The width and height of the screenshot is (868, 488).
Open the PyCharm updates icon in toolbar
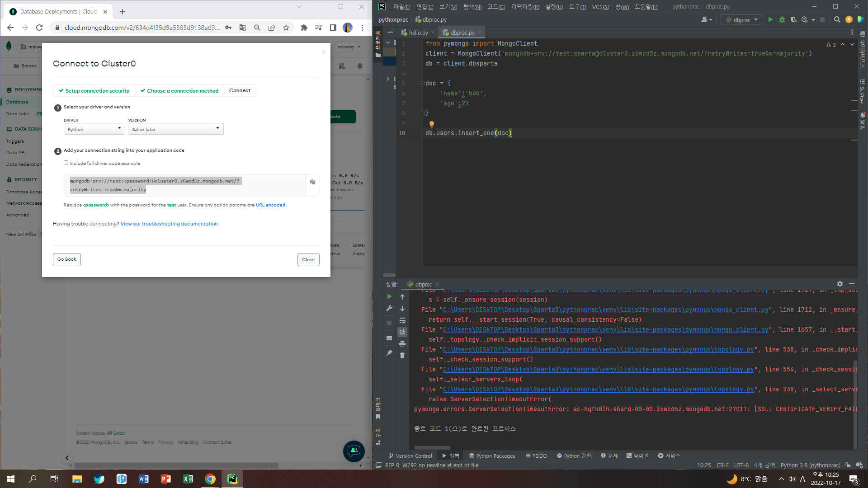coord(849,20)
